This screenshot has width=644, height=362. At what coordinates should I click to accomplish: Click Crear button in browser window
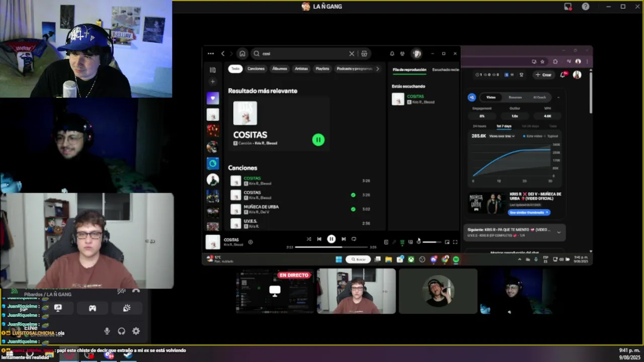543,75
